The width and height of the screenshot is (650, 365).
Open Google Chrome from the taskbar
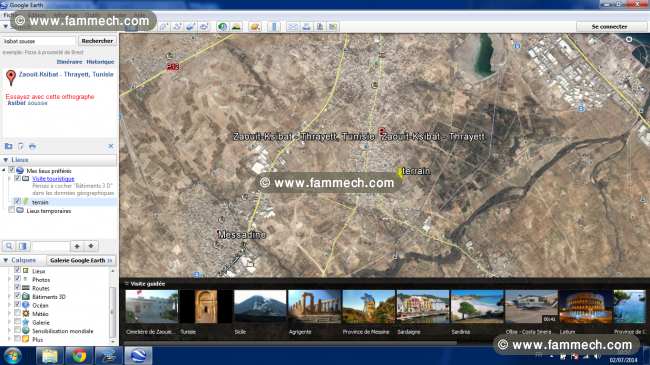(79, 356)
